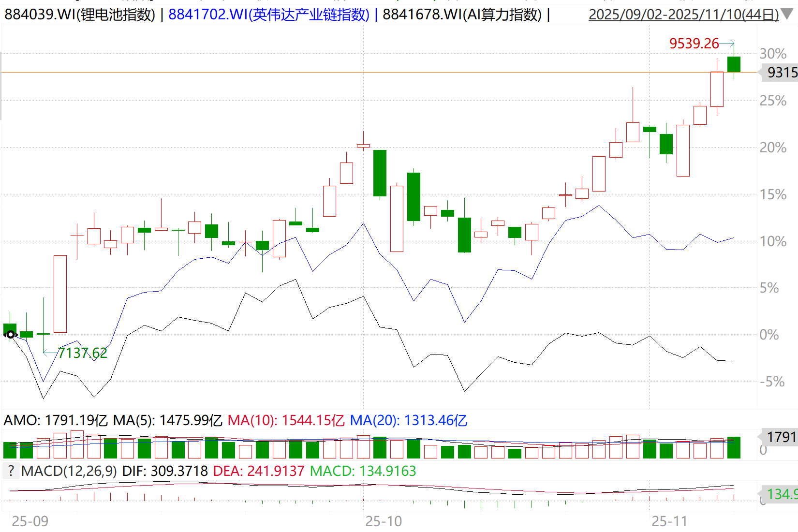The height and width of the screenshot is (532, 798).
Task: Toggle the blue MA(20) volume average label
Action: coord(408,420)
